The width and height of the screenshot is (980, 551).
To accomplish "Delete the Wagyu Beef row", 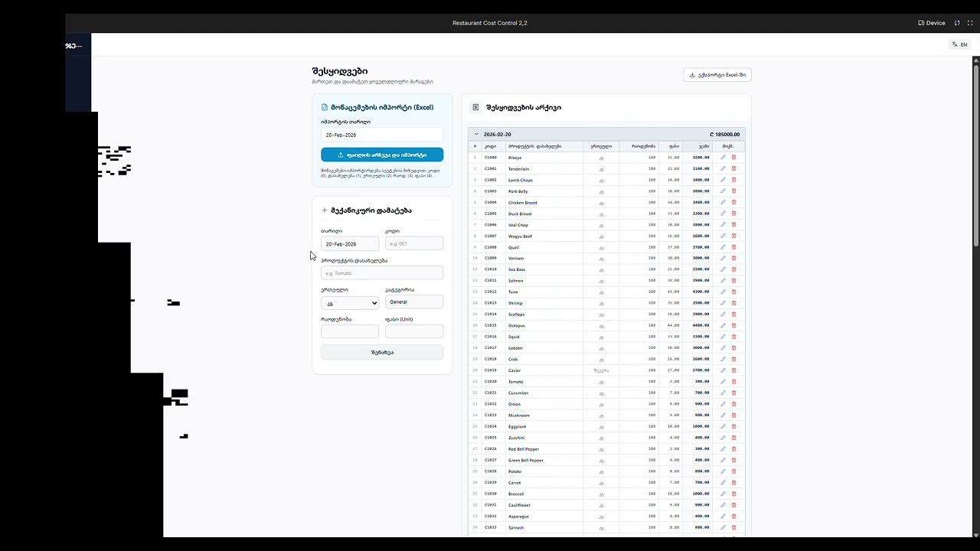I will 733,236.
